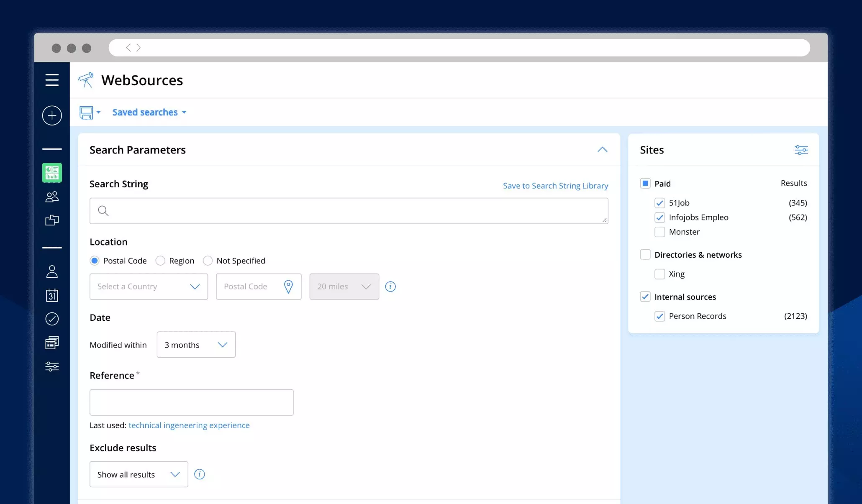Open the calendar icon in sidebar
Image resolution: width=862 pixels, height=504 pixels.
(52, 295)
